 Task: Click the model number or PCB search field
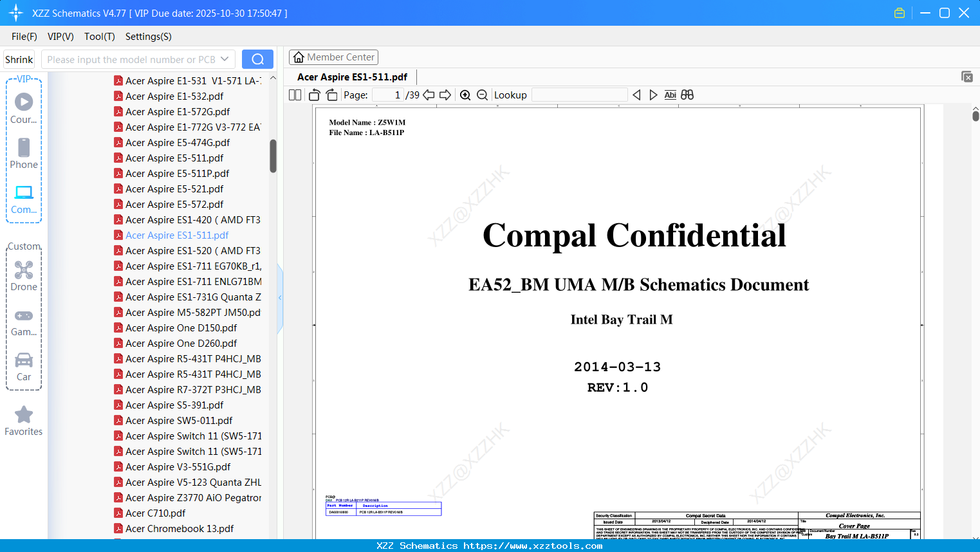coord(131,59)
